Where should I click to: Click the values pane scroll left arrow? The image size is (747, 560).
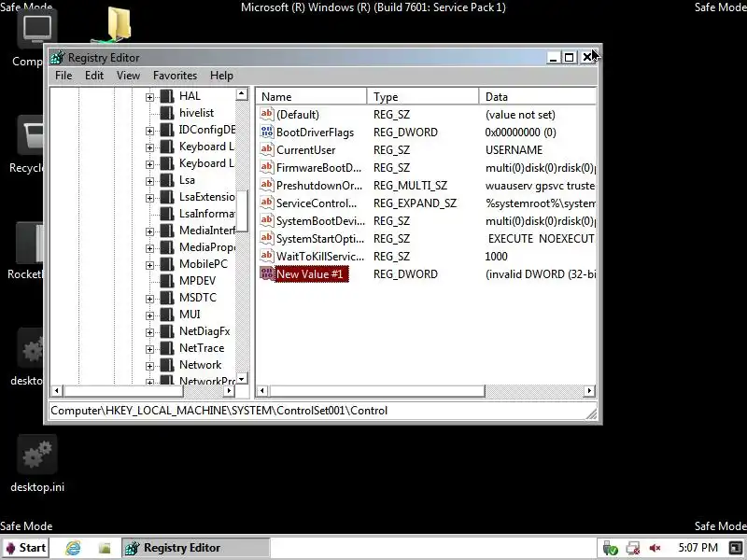(262, 391)
